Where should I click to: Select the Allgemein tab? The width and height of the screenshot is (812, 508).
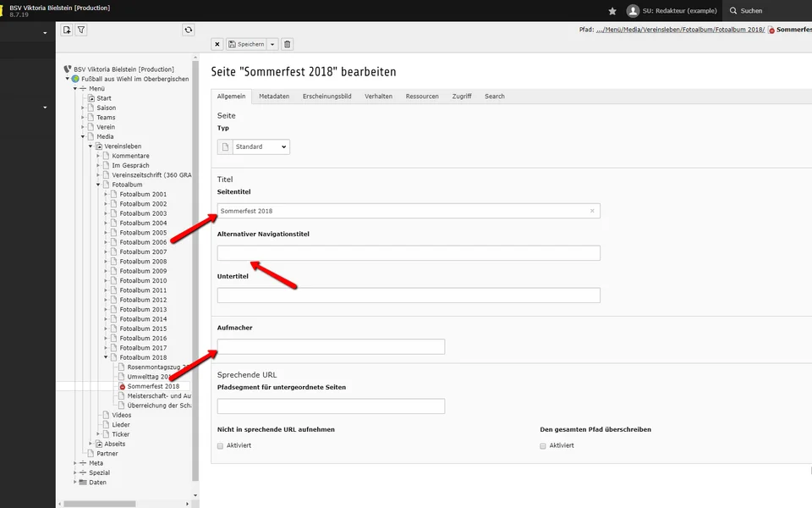[x=232, y=97]
